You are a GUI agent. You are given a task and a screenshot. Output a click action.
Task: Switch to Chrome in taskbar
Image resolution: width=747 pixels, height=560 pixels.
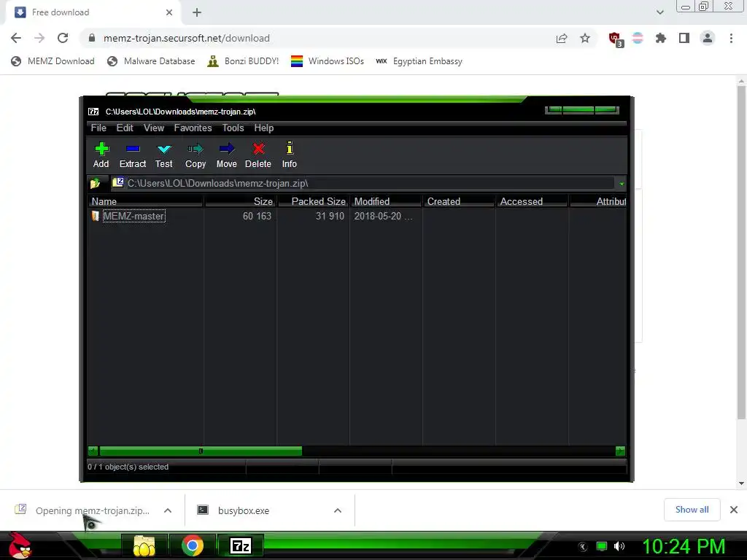tap(193, 546)
